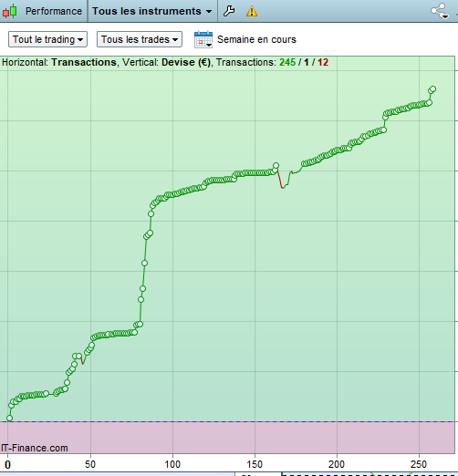Click the x-axis origin label 0
Image resolution: width=458 pixels, height=476 pixels.
[7, 464]
